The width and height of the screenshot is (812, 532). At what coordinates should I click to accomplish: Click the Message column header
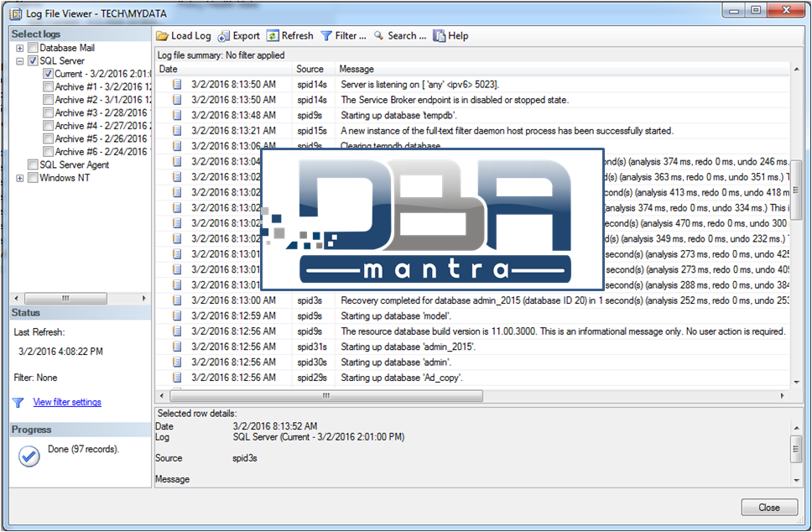coord(562,69)
